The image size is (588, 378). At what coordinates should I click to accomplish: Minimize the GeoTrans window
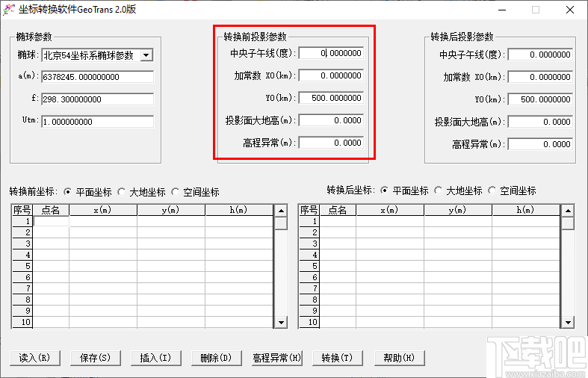[502, 10]
